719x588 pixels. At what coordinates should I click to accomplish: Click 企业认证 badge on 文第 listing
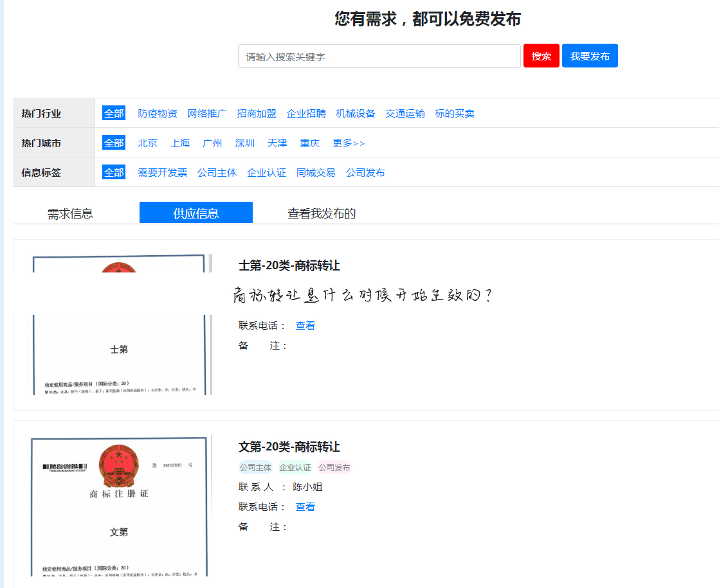[x=295, y=467]
